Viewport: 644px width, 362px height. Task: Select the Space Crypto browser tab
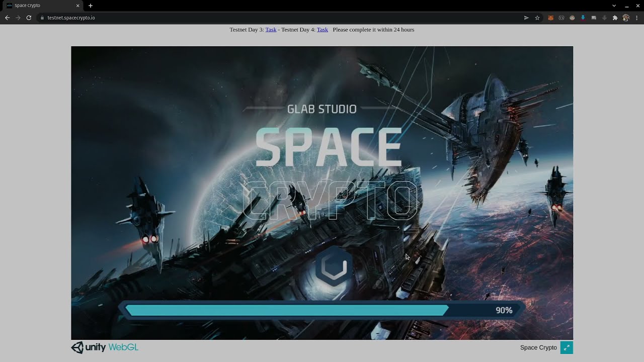click(42, 6)
